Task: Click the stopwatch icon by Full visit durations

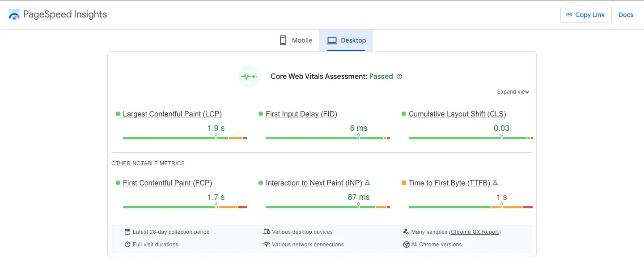Action: (127, 245)
